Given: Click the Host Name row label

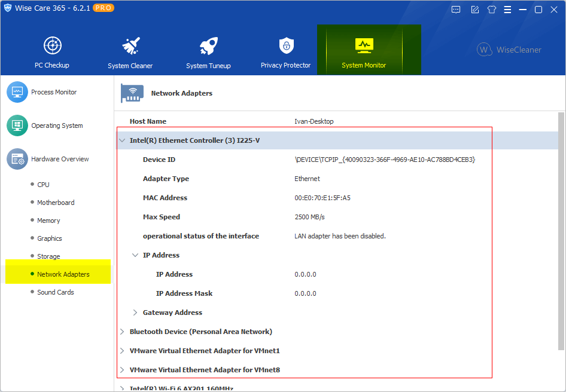Looking at the screenshot, I should pos(148,121).
